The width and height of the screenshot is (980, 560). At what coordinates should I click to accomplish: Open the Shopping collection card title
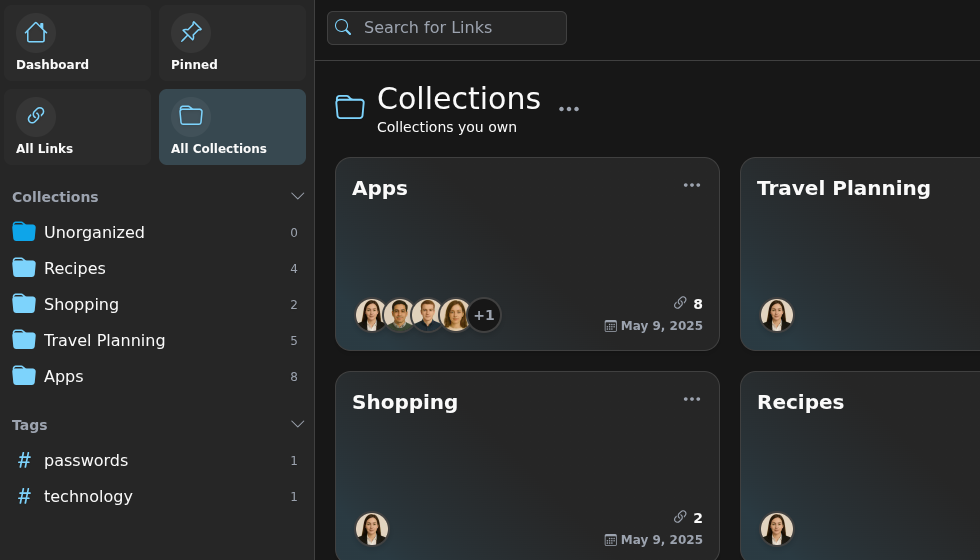pyautogui.click(x=405, y=402)
